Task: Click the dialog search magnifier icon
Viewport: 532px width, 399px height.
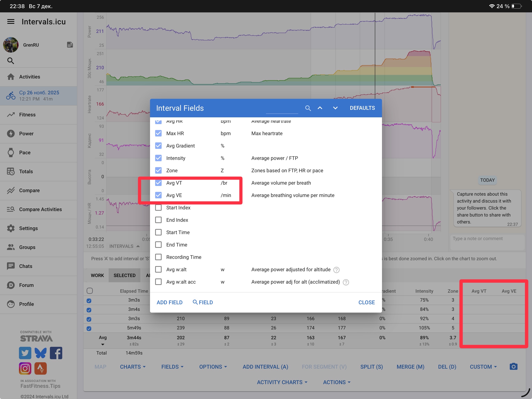Action: 308,108
